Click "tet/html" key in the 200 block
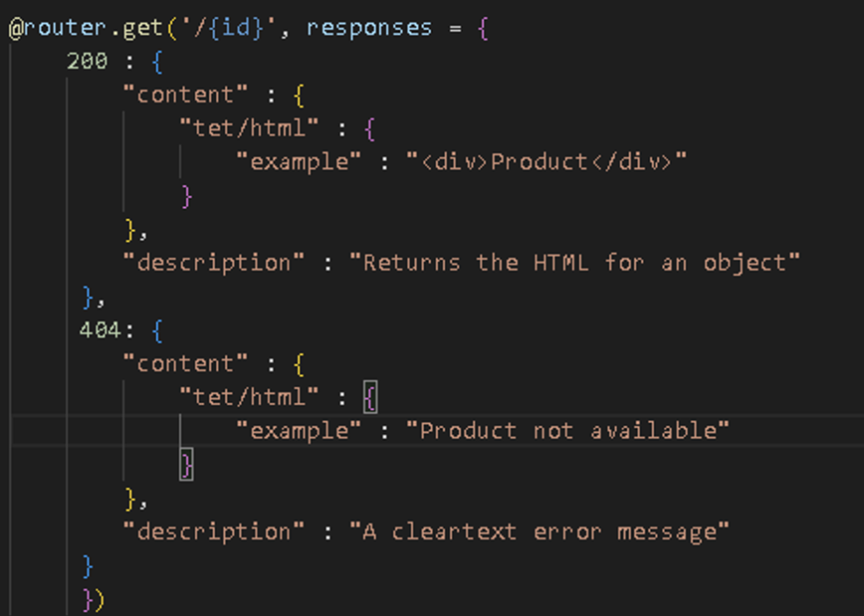 pyautogui.click(x=248, y=128)
